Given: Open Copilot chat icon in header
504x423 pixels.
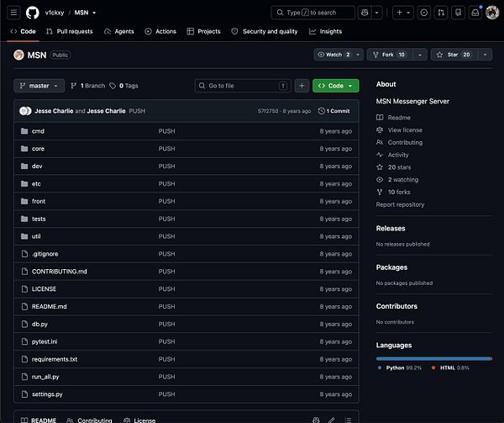Looking at the screenshot, I should [365, 13].
